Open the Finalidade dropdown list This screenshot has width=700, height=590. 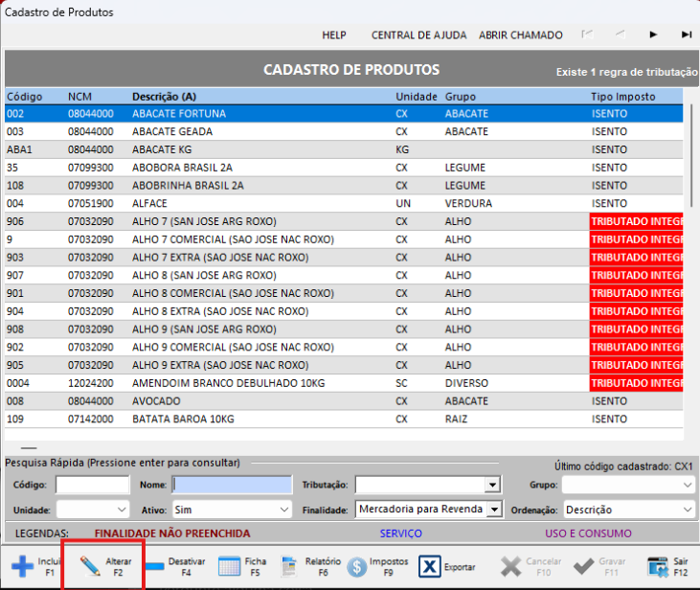point(493,510)
